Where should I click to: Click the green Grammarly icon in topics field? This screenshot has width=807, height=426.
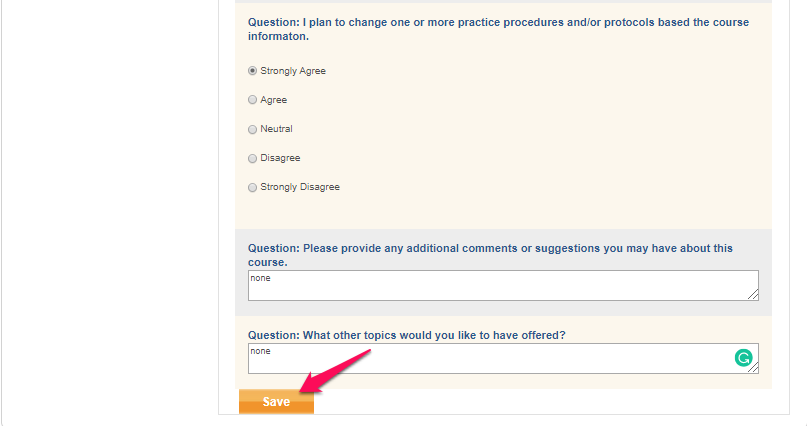coord(743,358)
